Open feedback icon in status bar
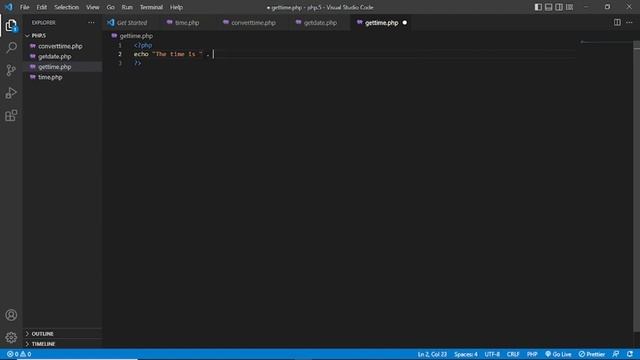This screenshot has height=360, width=640. click(616, 354)
